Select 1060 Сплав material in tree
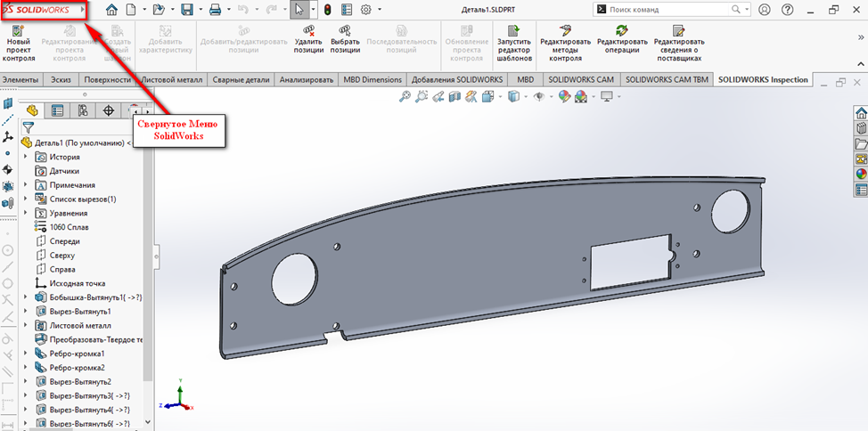Image resolution: width=868 pixels, height=431 pixels. coord(69,227)
